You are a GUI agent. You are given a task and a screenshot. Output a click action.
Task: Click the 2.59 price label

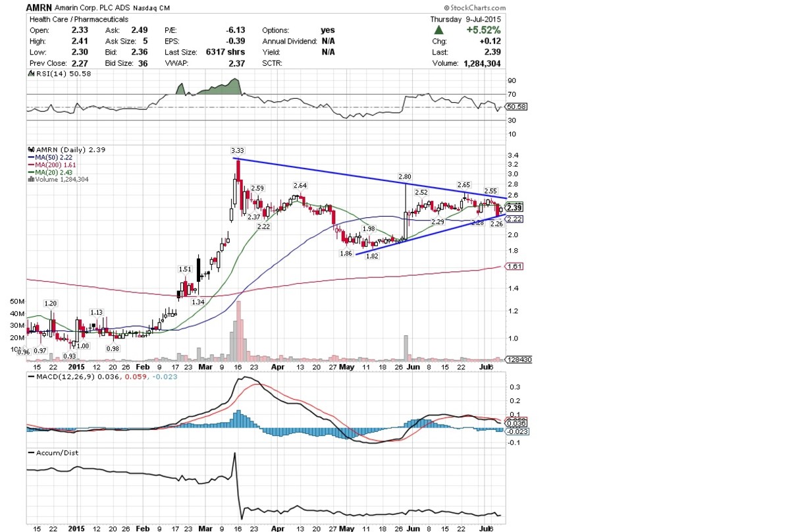[257, 188]
